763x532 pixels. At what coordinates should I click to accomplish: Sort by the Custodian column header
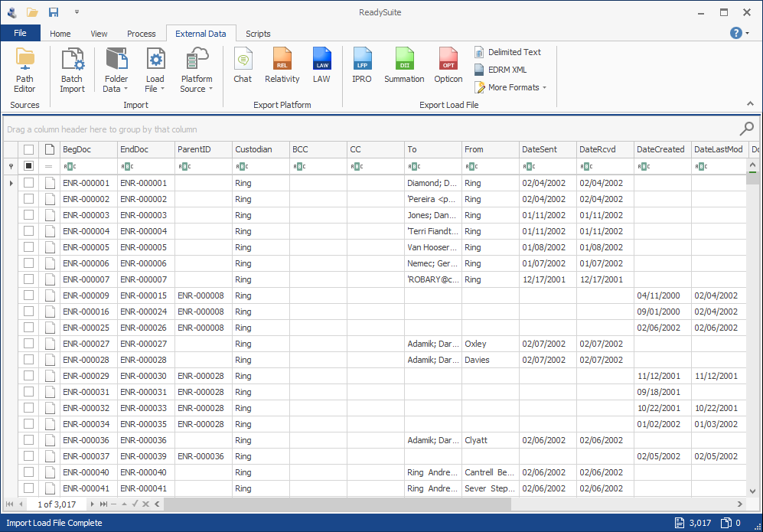(261, 149)
